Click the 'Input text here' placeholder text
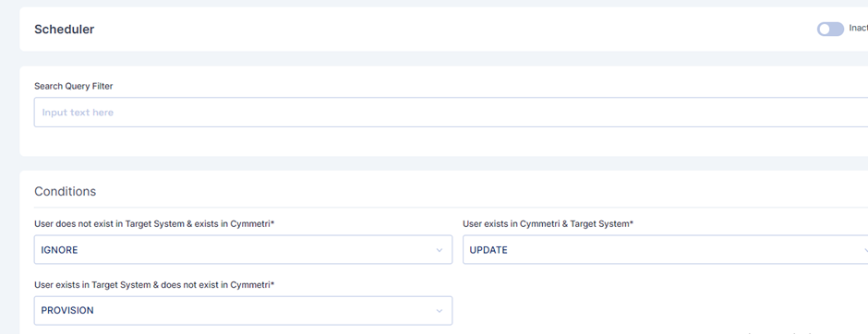The width and height of the screenshot is (868, 334). pyautogui.click(x=78, y=113)
